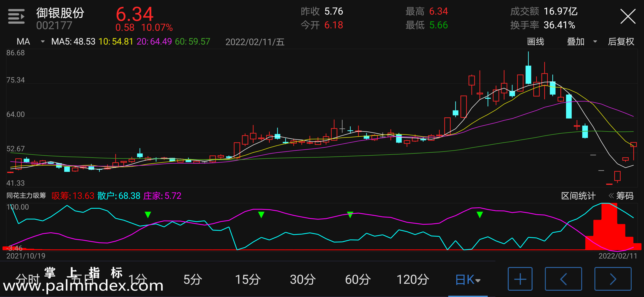Viewport: 644px width, 297px height.
Task: Click the current price 6.34
Action: (x=135, y=14)
